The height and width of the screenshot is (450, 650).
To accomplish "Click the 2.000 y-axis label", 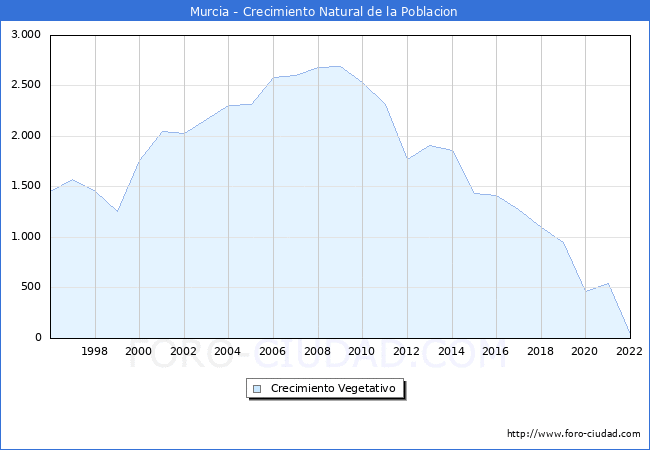I will (26, 135).
